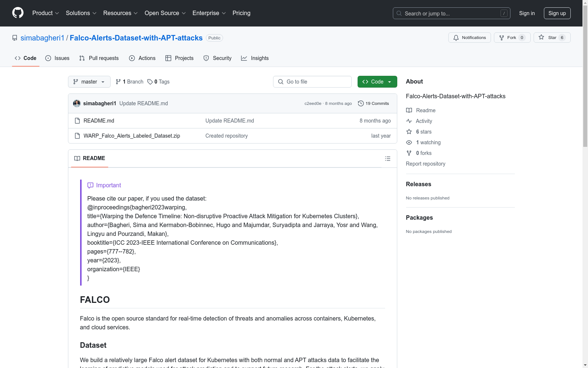Image resolution: width=588 pixels, height=368 pixels.
Task: Click the slash shortcut key icon in search
Action: pos(504,13)
